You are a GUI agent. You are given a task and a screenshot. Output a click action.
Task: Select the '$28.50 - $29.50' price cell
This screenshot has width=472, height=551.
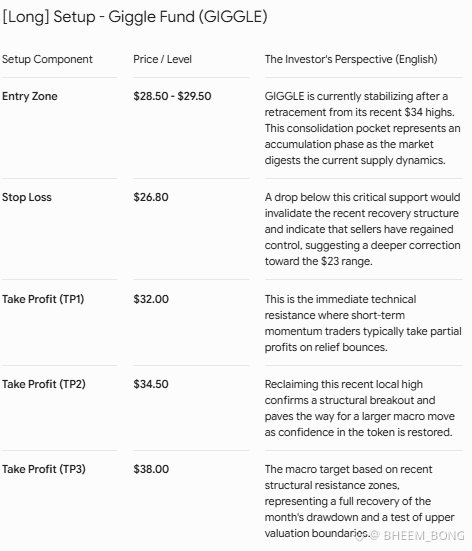[172, 96]
